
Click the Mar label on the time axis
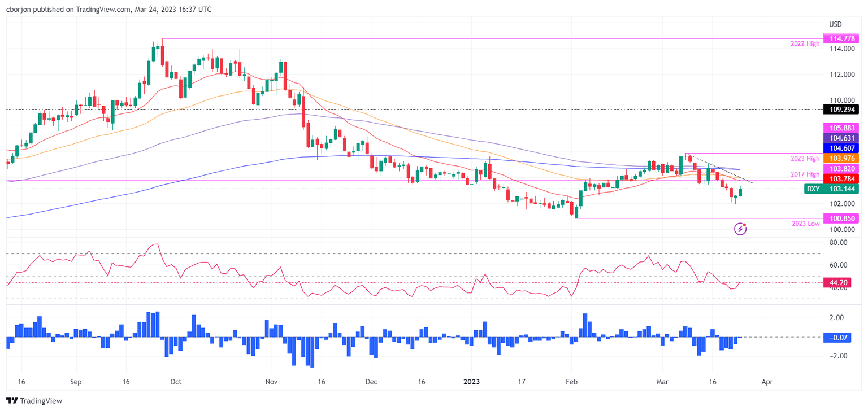click(661, 382)
